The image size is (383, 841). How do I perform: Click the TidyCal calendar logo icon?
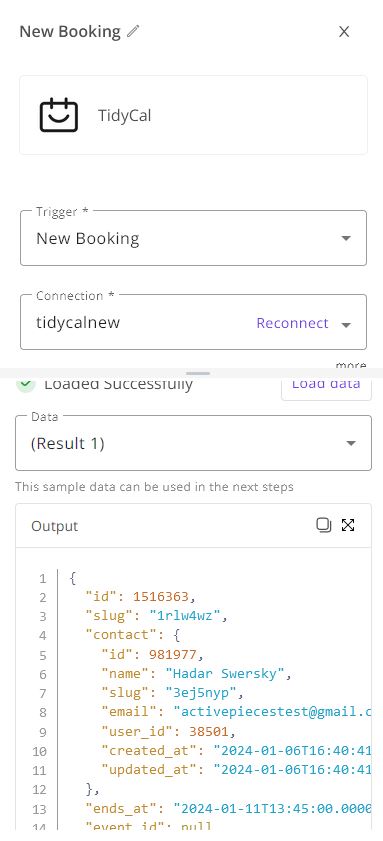click(59, 115)
